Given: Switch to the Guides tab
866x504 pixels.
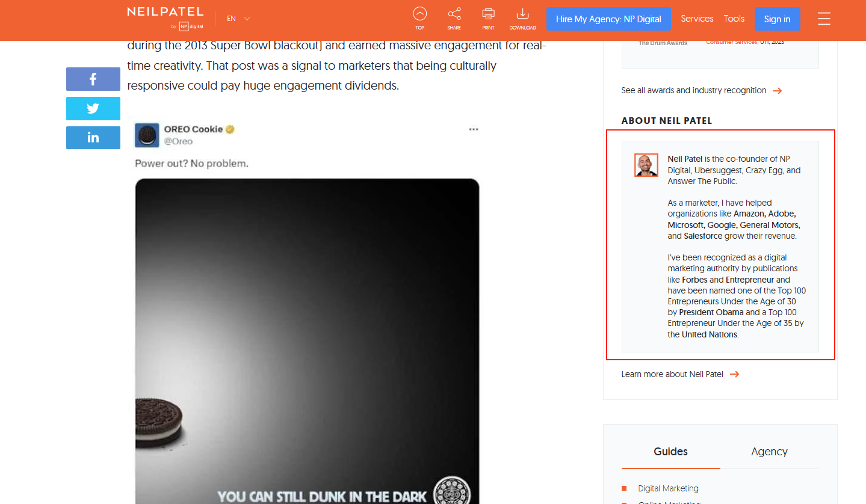Looking at the screenshot, I should point(670,452).
